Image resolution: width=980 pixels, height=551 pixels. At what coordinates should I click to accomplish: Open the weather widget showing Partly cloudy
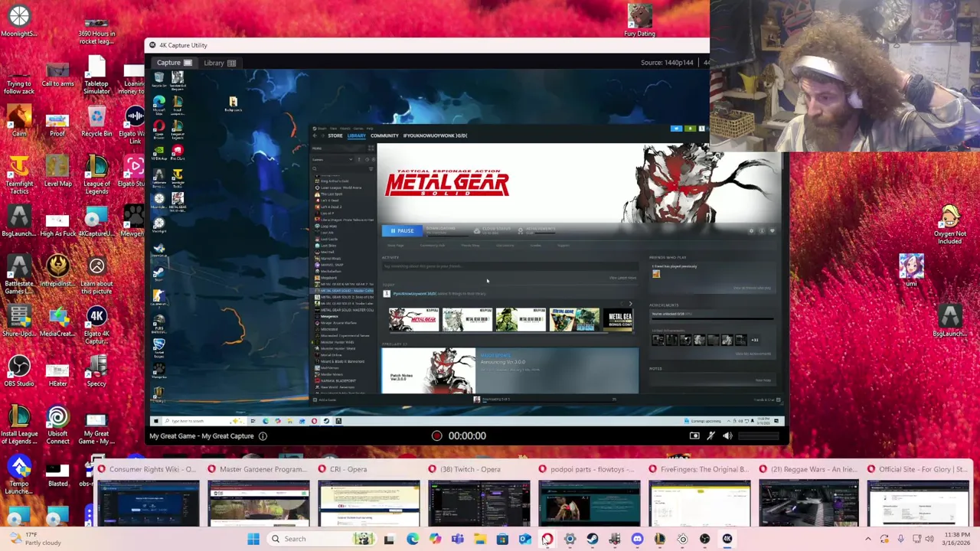tap(33, 539)
